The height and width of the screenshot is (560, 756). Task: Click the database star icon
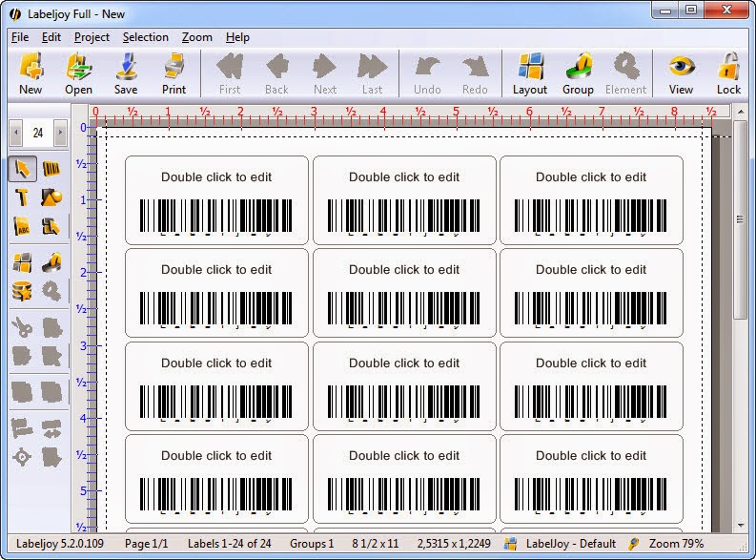(x=22, y=291)
